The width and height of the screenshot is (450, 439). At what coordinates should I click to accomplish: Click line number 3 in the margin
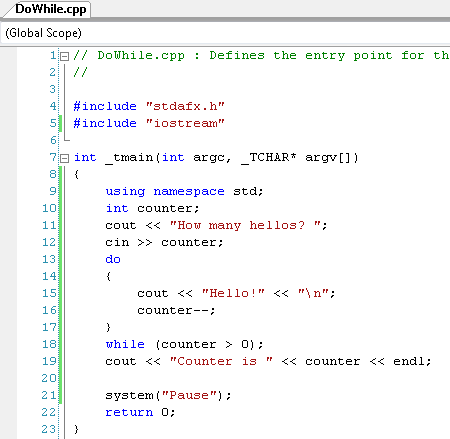(x=53, y=89)
